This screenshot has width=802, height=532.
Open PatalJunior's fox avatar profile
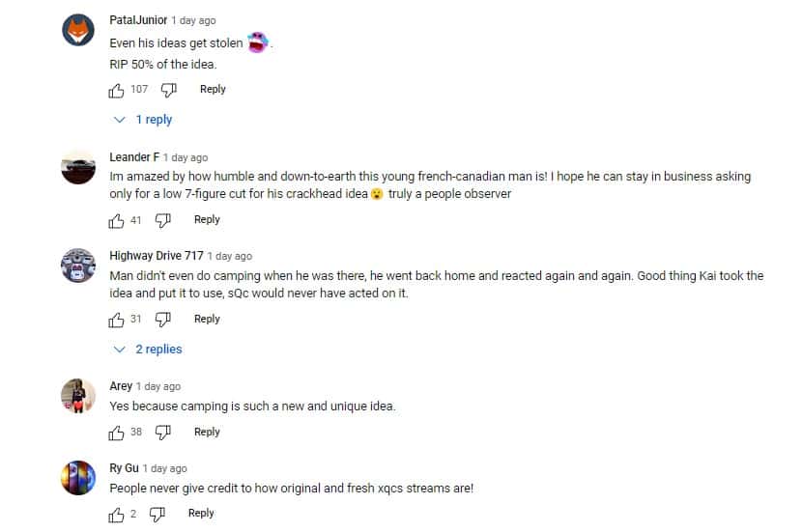78,32
